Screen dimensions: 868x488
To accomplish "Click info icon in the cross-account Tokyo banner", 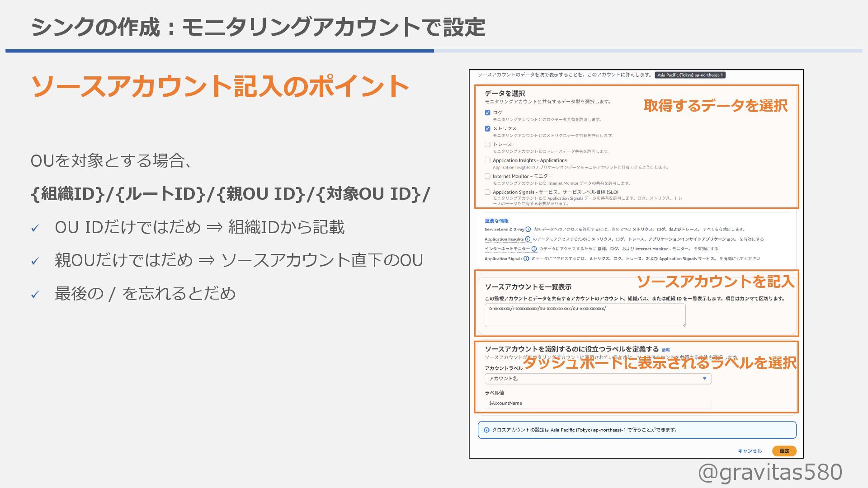I will (486, 430).
